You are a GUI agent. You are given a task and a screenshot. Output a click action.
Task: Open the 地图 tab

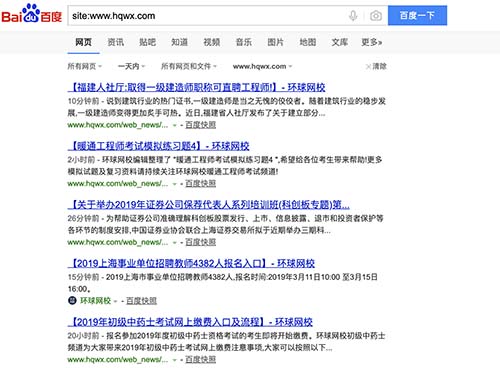click(308, 42)
